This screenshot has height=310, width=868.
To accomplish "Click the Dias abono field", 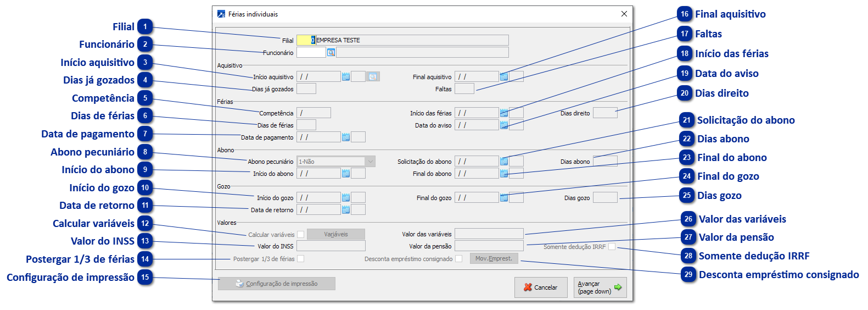I will coord(605,162).
